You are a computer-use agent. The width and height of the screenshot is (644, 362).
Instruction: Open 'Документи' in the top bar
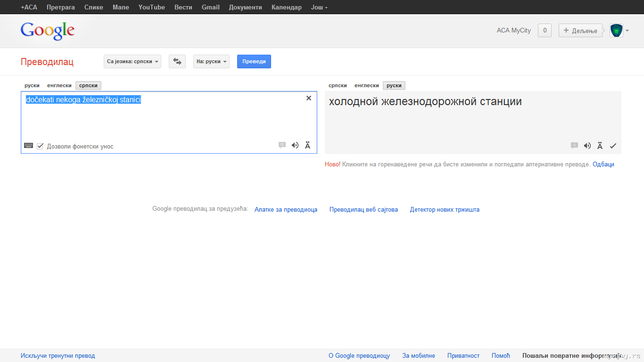click(246, 7)
